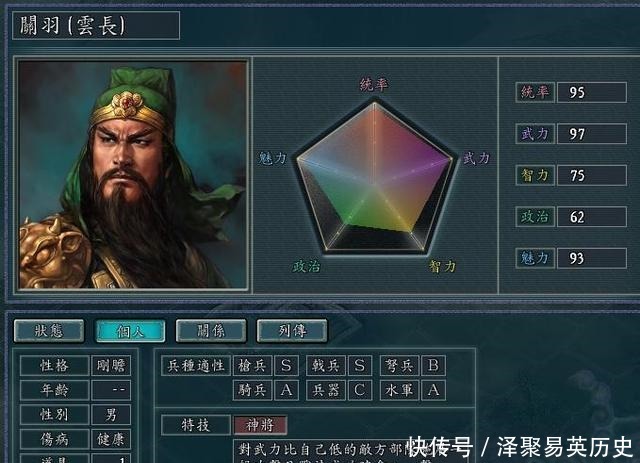Click the name field 關羽 (雲長)
This screenshot has width=640, height=463.
pos(96,25)
